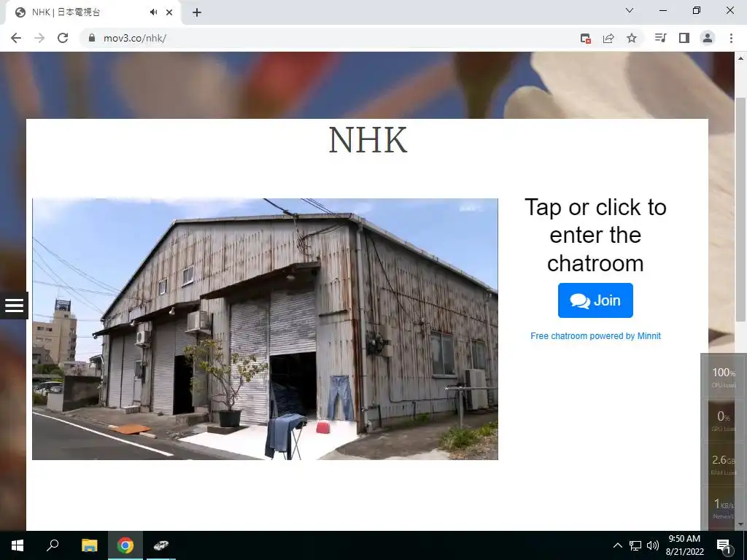Close the NHK tab
747x560 pixels.
169,12
